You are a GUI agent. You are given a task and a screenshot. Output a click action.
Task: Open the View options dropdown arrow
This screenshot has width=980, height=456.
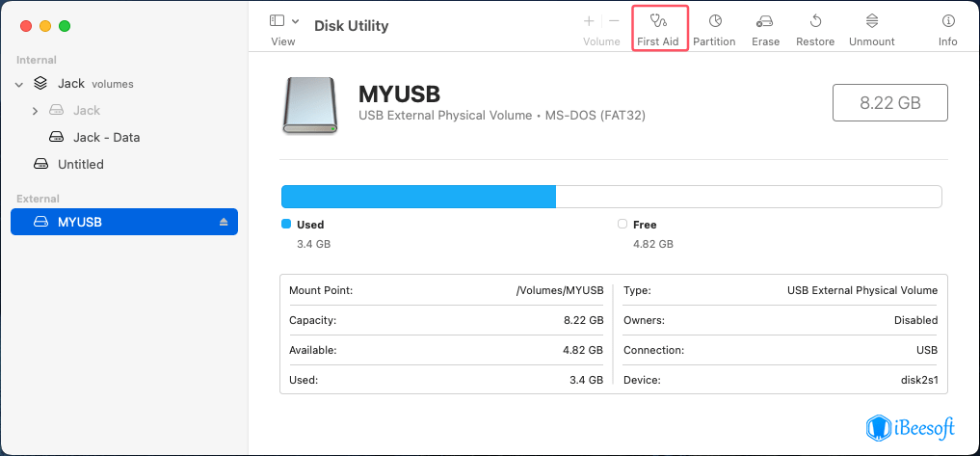point(295,20)
